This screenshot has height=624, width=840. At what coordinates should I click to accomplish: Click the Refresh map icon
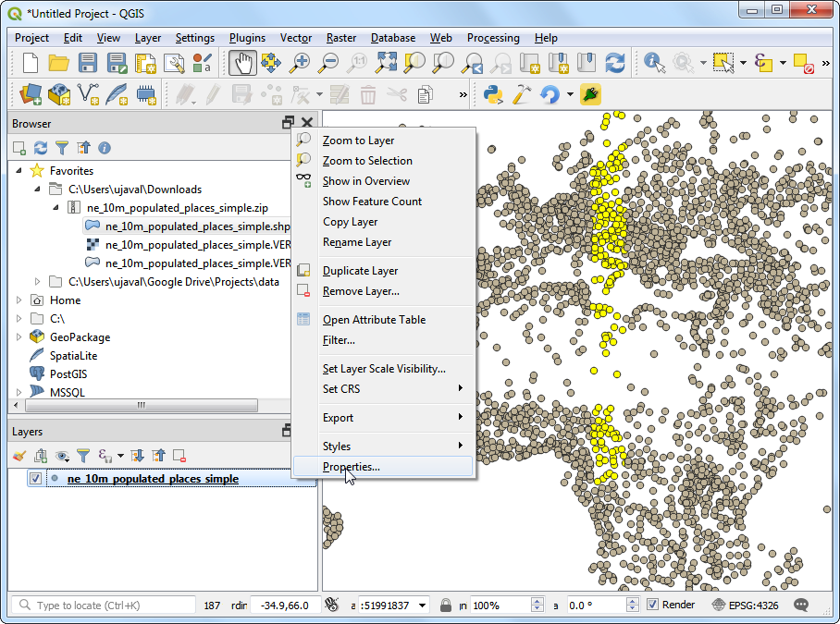pyautogui.click(x=614, y=63)
